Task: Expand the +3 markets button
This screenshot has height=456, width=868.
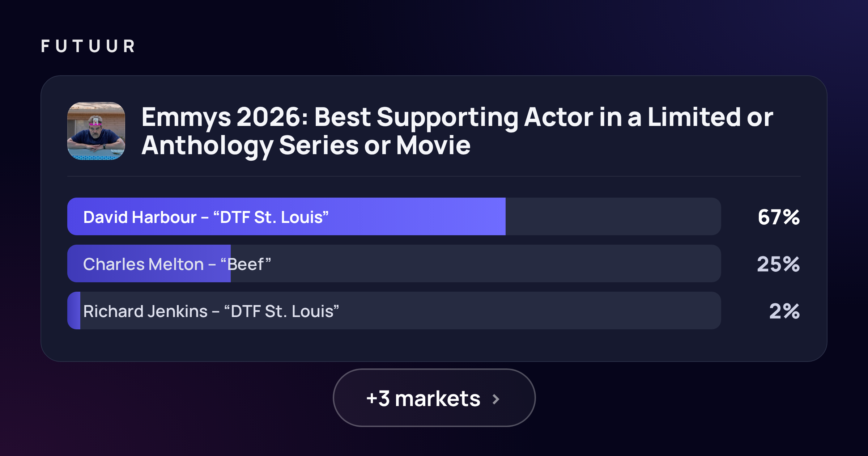Action: point(434,398)
